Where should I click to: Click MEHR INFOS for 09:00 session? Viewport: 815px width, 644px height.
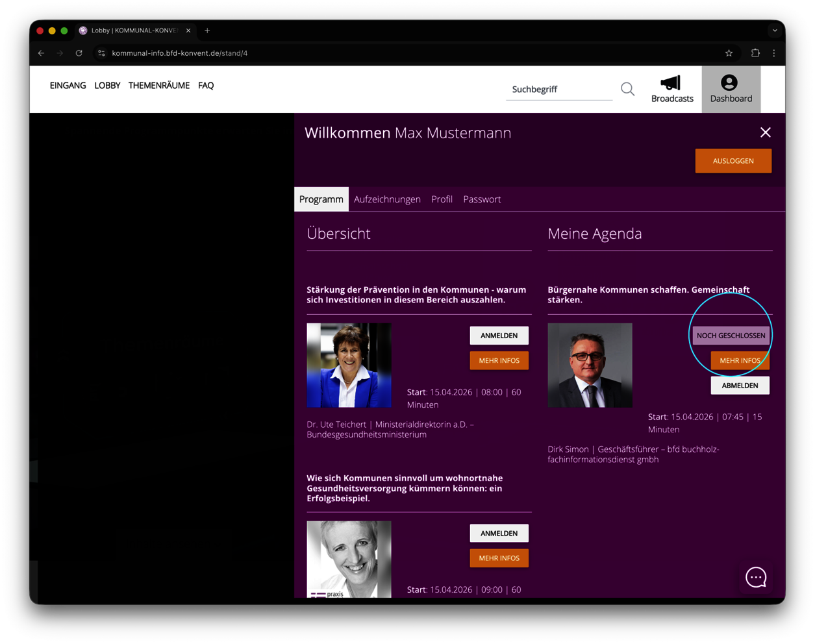[x=499, y=558]
